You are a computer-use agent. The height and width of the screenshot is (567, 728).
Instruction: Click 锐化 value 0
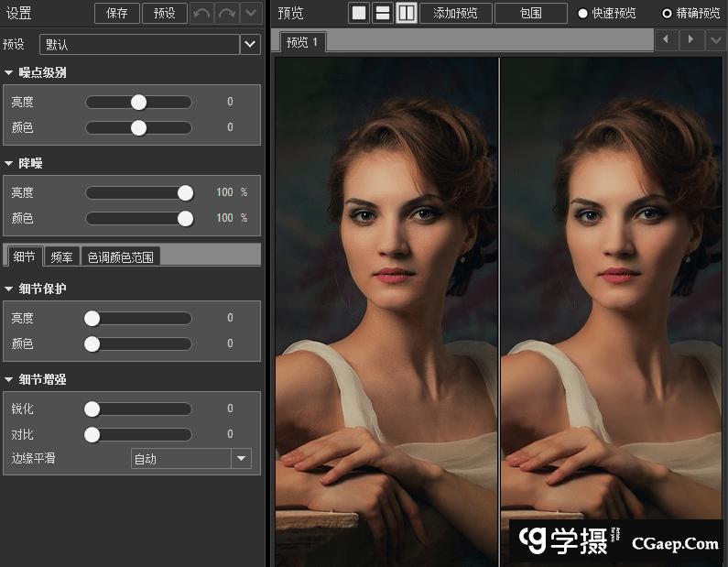tap(230, 409)
